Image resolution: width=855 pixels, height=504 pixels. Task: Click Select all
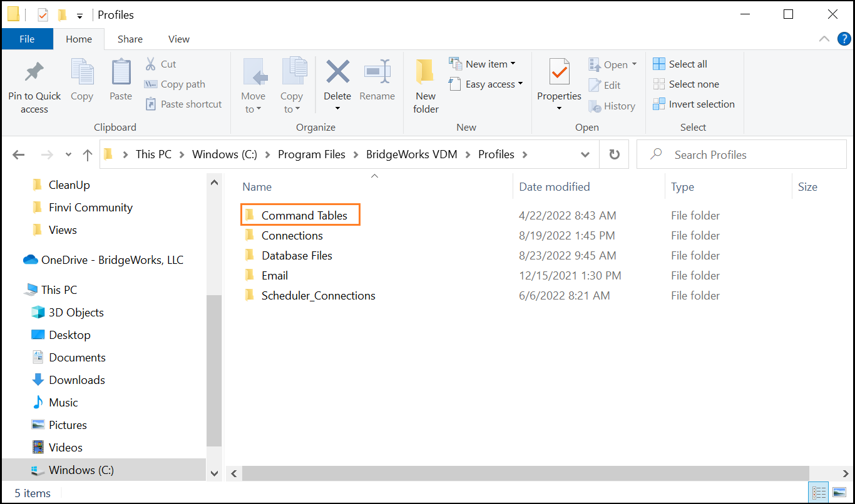point(680,64)
